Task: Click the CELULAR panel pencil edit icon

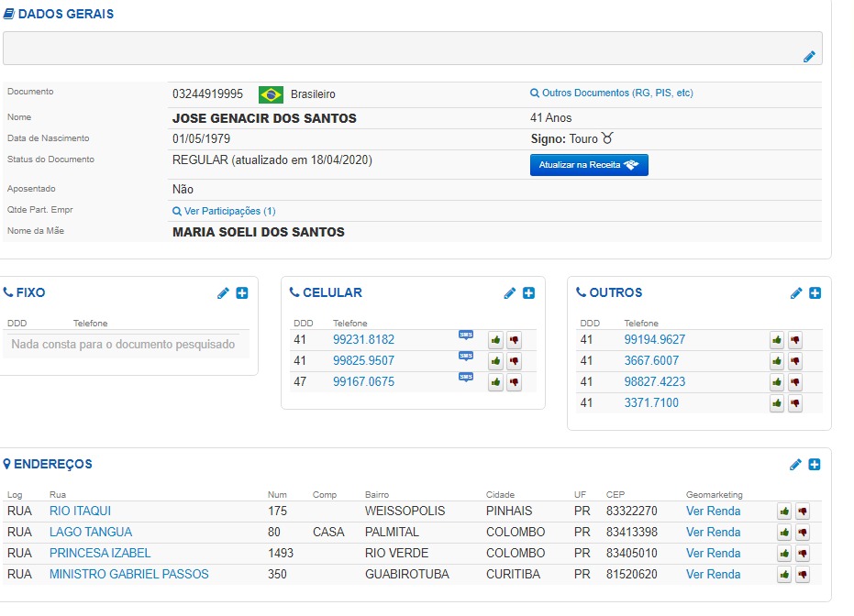Action: tap(510, 293)
